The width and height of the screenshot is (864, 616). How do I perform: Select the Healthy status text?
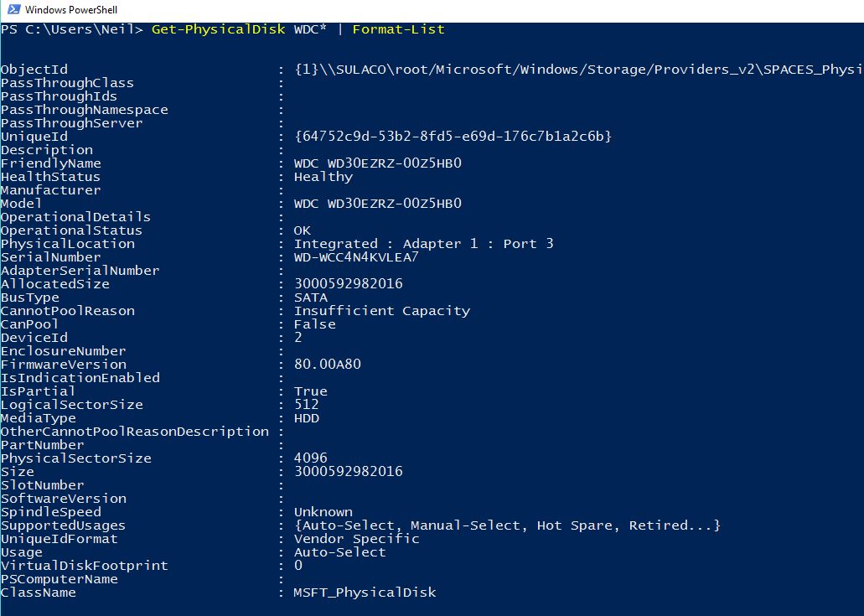tap(318, 176)
